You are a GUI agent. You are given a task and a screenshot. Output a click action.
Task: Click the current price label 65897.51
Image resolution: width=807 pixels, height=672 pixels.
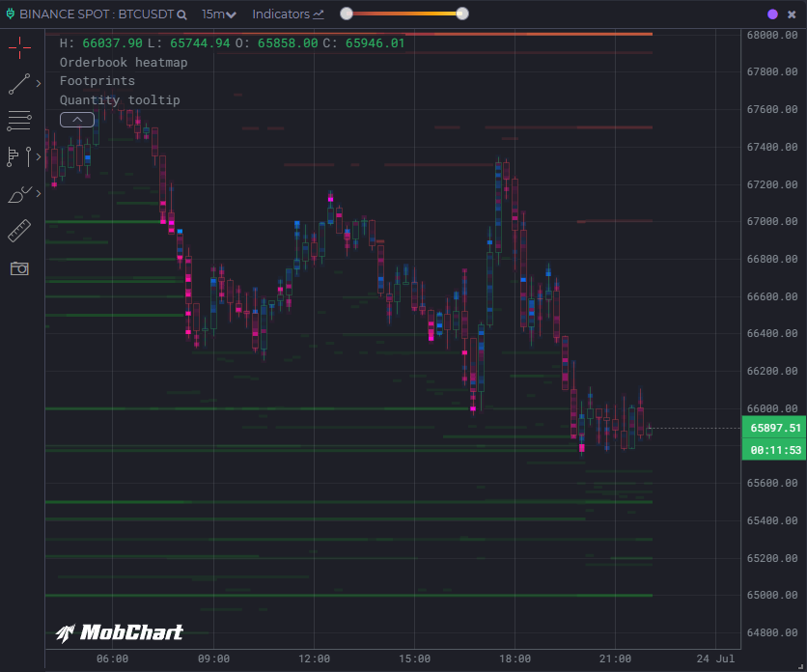(774, 428)
